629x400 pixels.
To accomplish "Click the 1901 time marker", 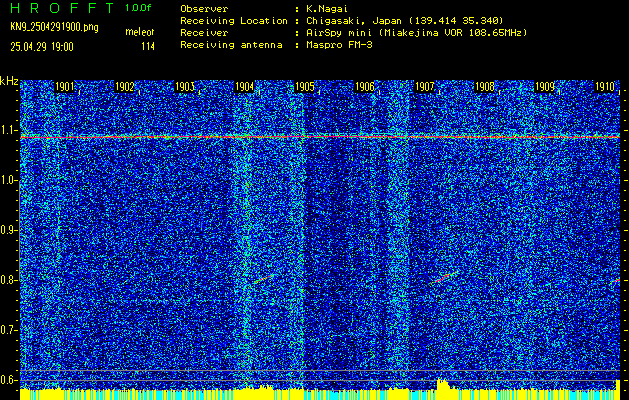I will coord(64,87).
